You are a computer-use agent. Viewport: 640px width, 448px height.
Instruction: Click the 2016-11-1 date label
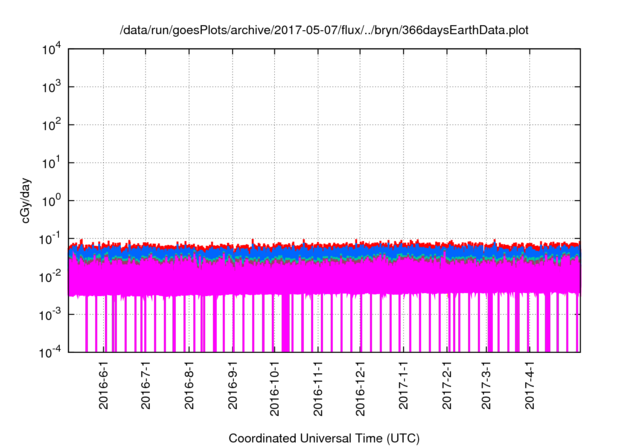[318, 388]
